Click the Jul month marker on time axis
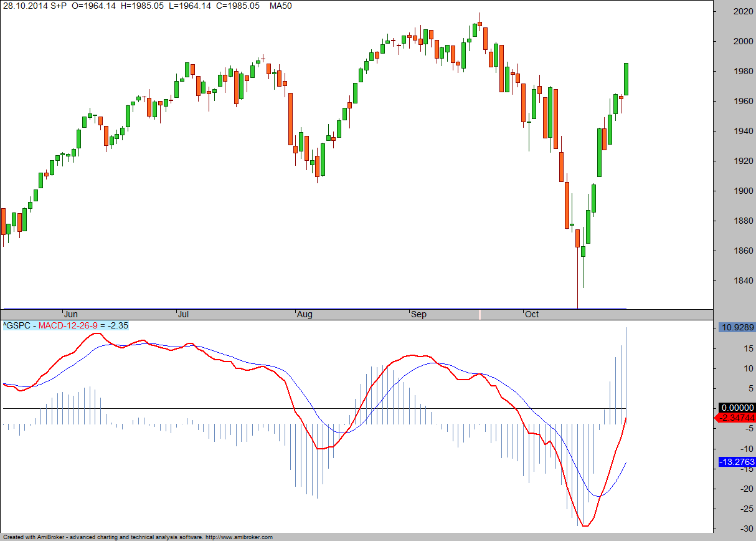Screen dimensions: 756x541 click(x=184, y=314)
